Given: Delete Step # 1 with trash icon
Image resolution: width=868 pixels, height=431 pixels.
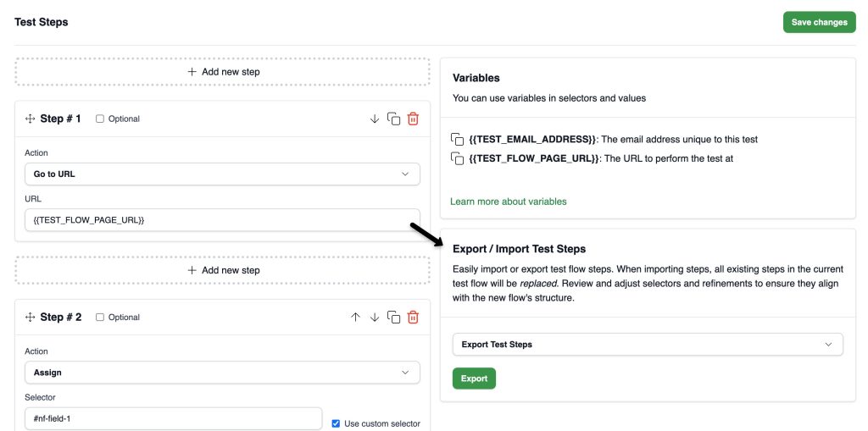Looking at the screenshot, I should click(x=413, y=119).
